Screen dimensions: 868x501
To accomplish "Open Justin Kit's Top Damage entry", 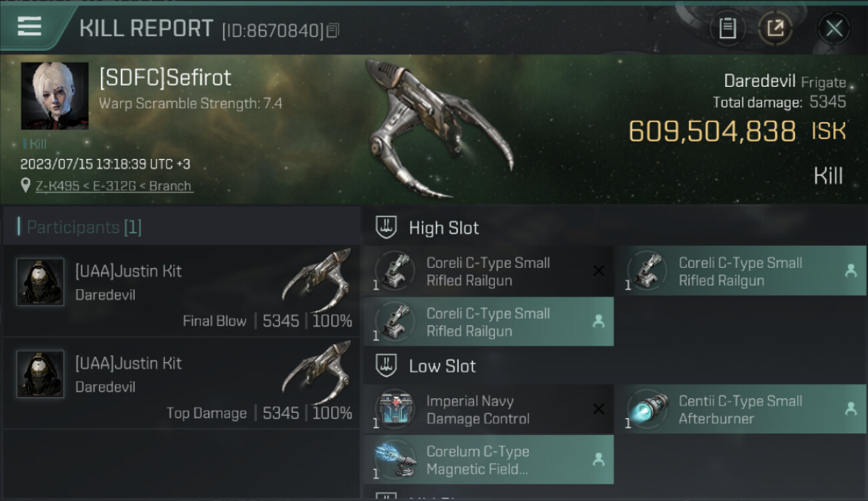I will coord(182,383).
